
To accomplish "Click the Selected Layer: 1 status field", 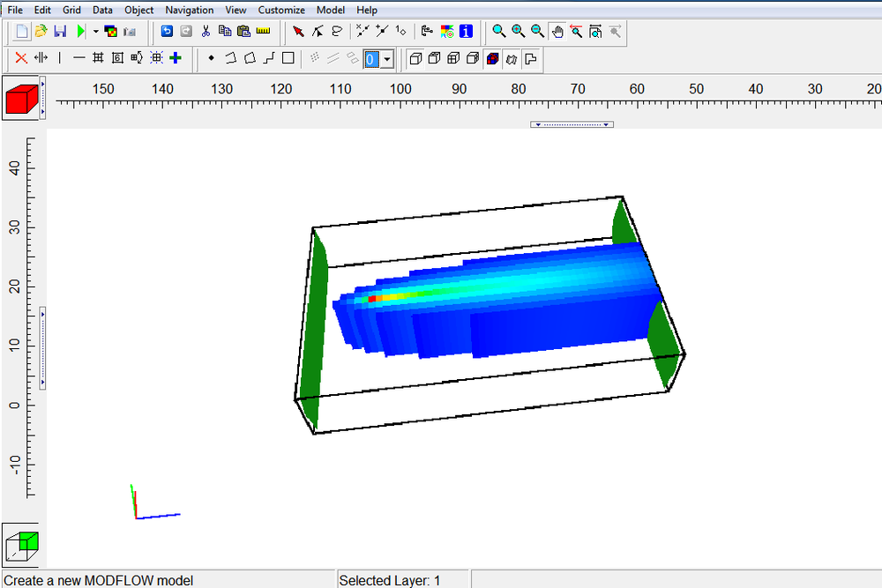I will coord(402,580).
